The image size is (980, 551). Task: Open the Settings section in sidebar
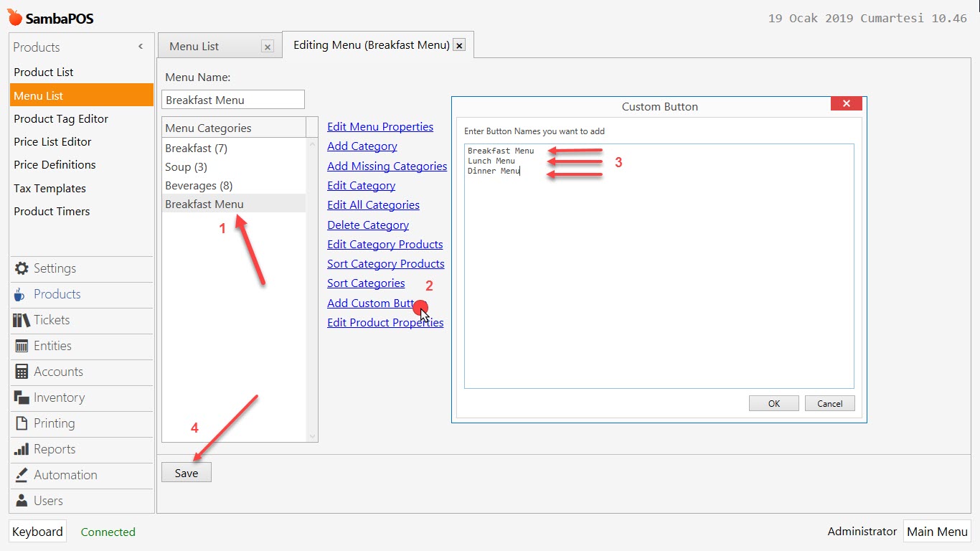click(x=54, y=269)
